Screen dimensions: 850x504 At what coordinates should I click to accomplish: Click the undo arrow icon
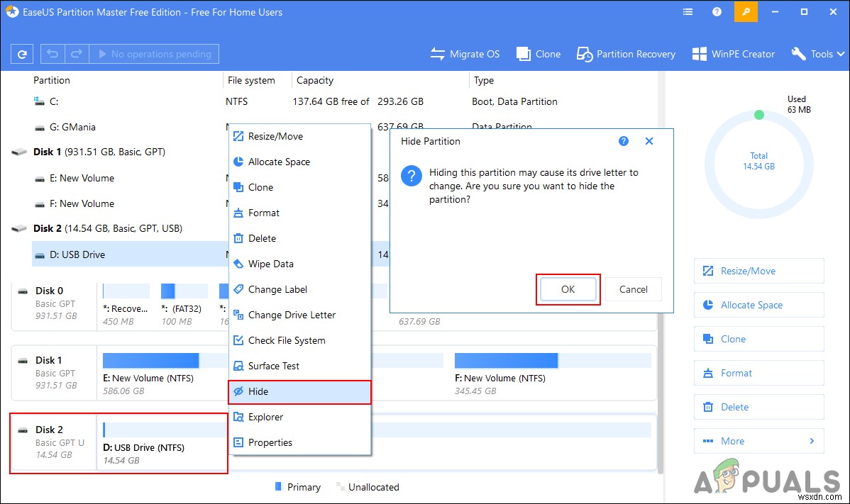(53, 54)
